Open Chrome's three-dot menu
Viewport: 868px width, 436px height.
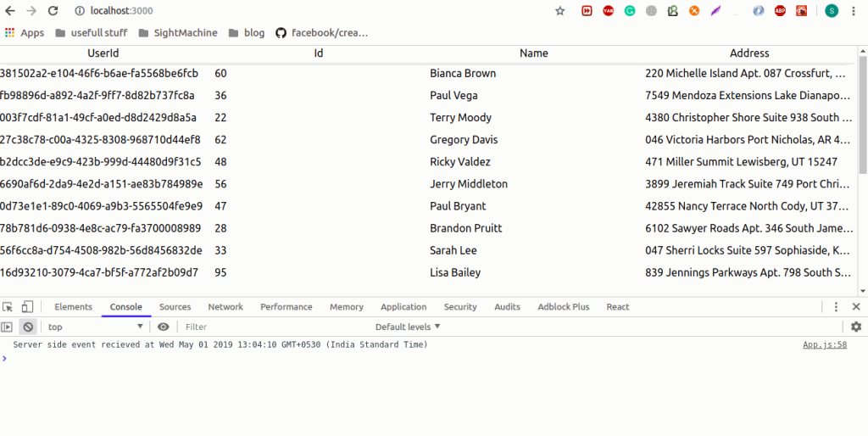pyautogui.click(x=855, y=10)
